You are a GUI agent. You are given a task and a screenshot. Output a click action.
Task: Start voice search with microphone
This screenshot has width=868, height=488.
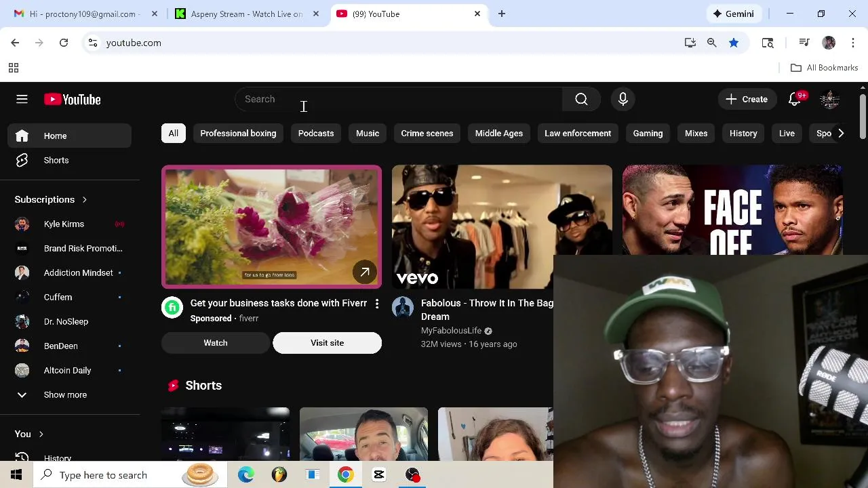pyautogui.click(x=623, y=99)
